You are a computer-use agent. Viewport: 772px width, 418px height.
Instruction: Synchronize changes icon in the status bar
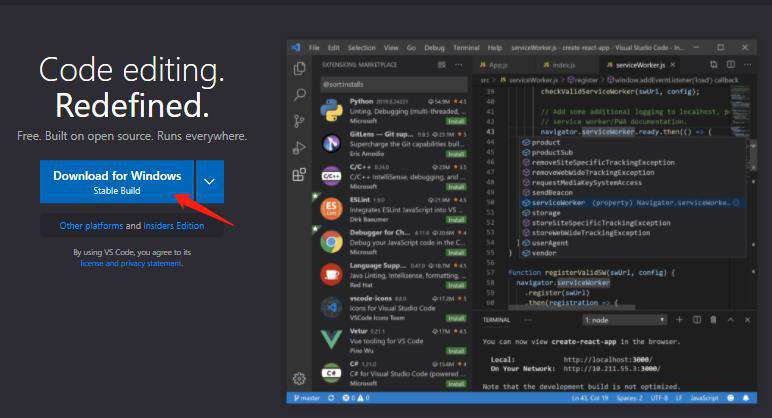tap(331, 398)
